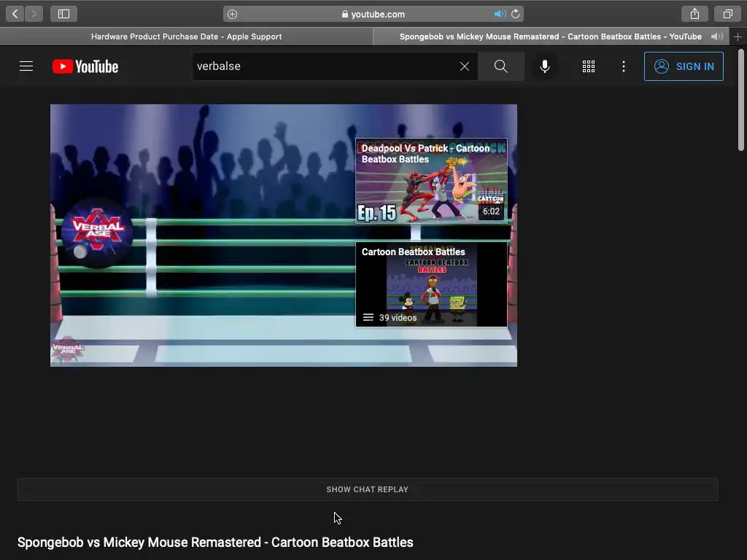The width and height of the screenshot is (747, 560).
Task: Show the Safari sidebar
Action: point(64,14)
